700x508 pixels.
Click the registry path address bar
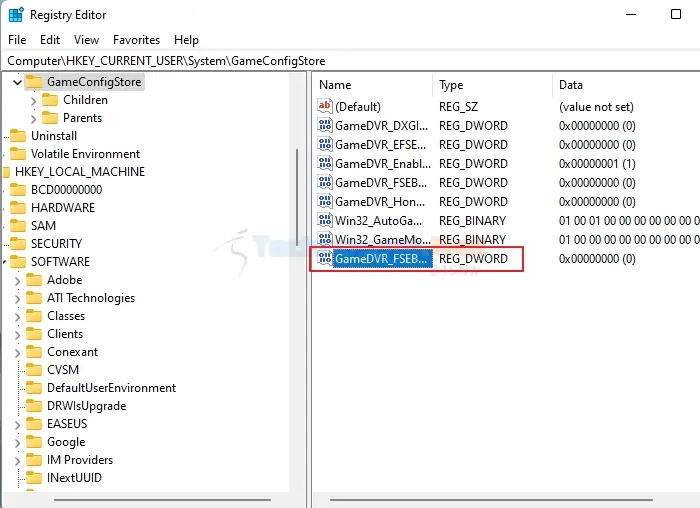click(350, 61)
